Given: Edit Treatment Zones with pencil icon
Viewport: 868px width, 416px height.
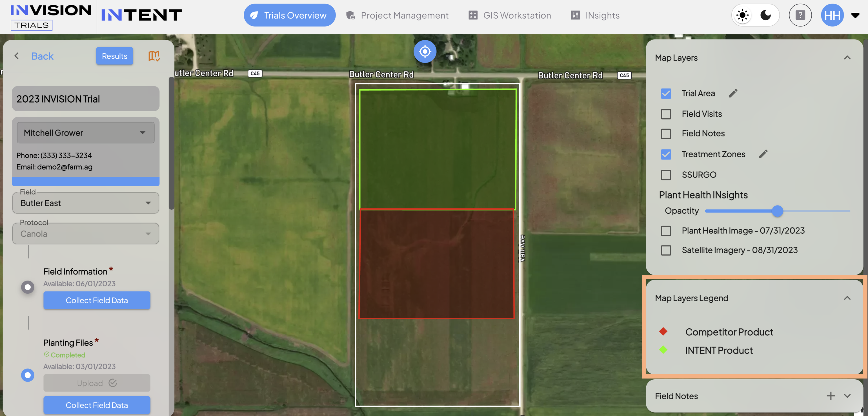Looking at the screenshot, I should pos(763,154).
